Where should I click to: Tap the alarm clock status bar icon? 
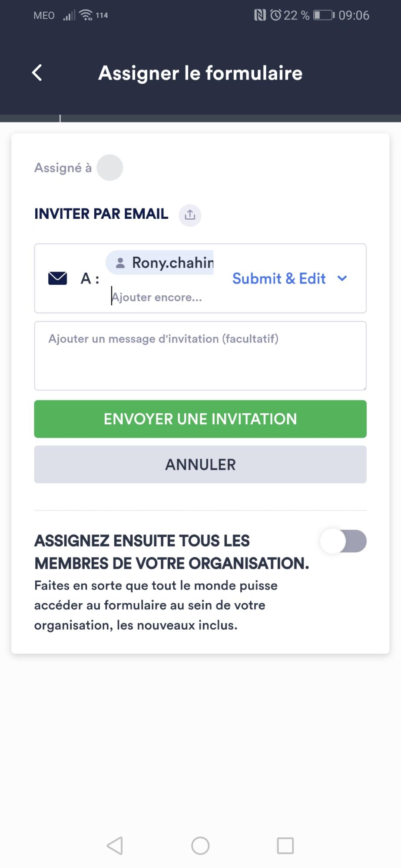tap(275, 14)
